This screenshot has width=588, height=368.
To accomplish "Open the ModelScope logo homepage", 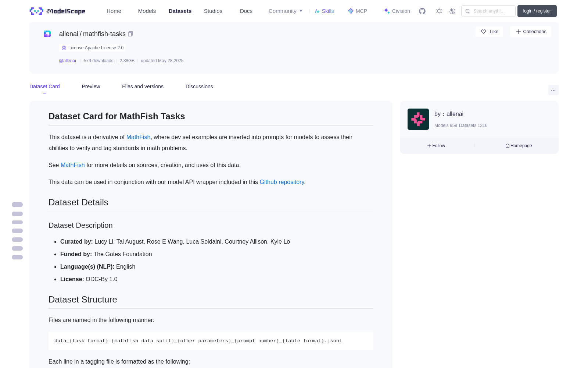I will pos(57,11).
